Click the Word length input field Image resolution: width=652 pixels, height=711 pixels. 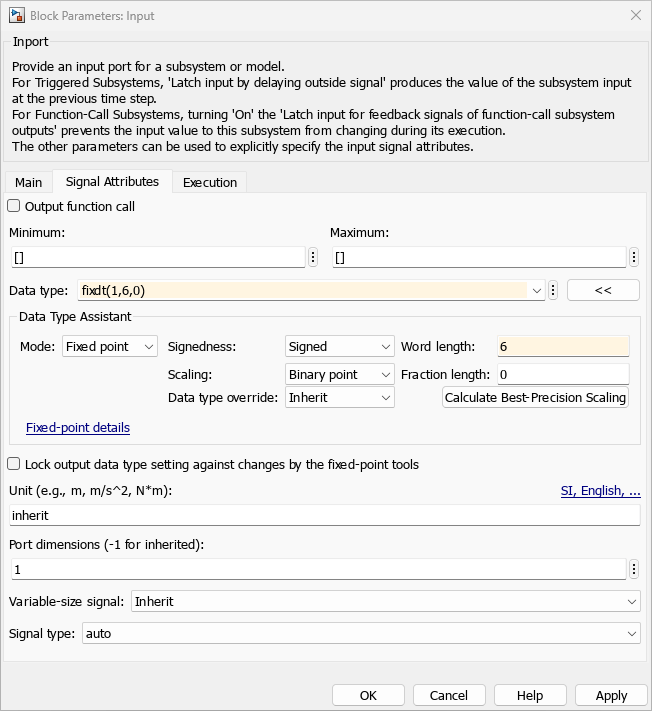click(563, 347)
